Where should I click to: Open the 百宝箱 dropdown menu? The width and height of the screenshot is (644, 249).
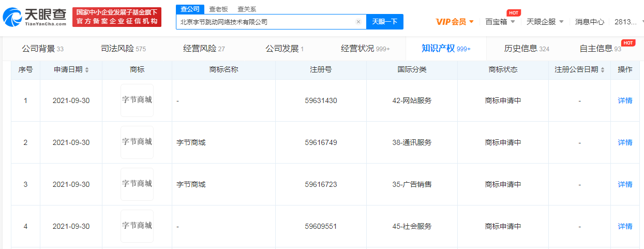(500, 22)
